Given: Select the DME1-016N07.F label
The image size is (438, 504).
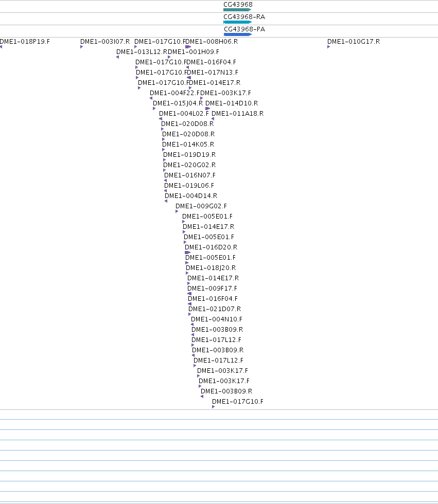Looking at the screenshot, I should pos(190,175).
